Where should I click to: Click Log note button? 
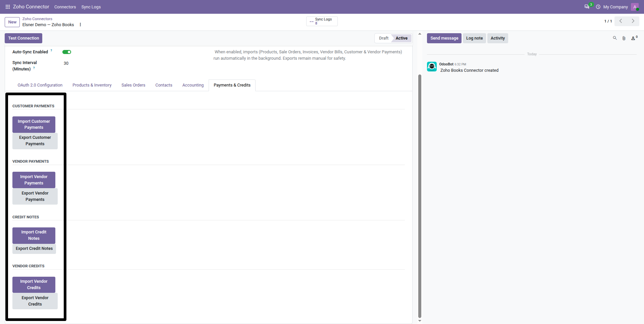tap(474, 38)
